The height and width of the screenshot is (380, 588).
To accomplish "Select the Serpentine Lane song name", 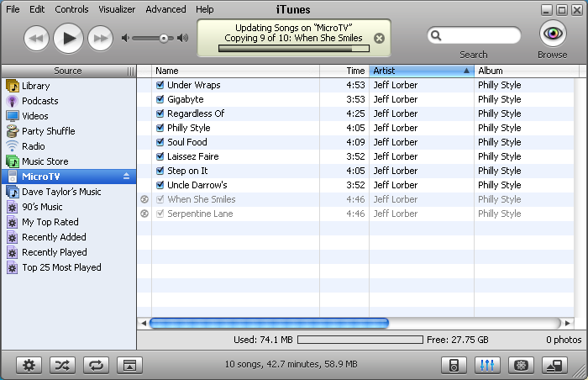I will point(200,214).
